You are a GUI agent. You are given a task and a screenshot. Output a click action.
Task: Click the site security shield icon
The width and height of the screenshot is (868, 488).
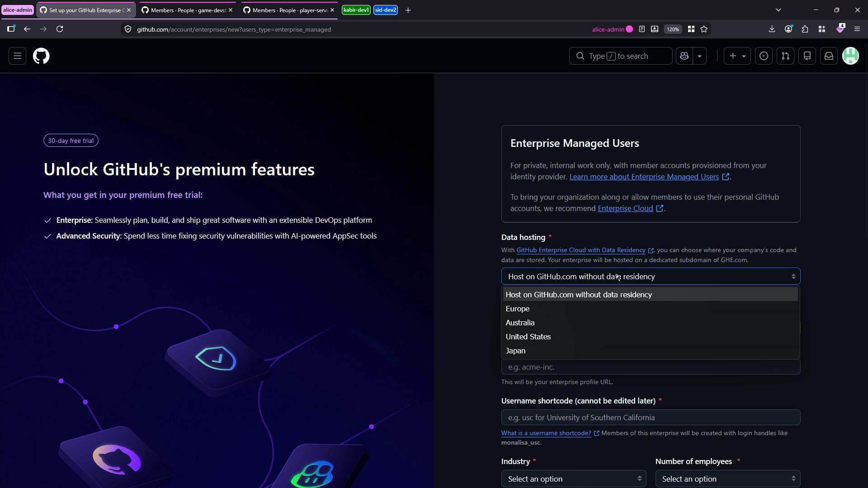(128, 29)
